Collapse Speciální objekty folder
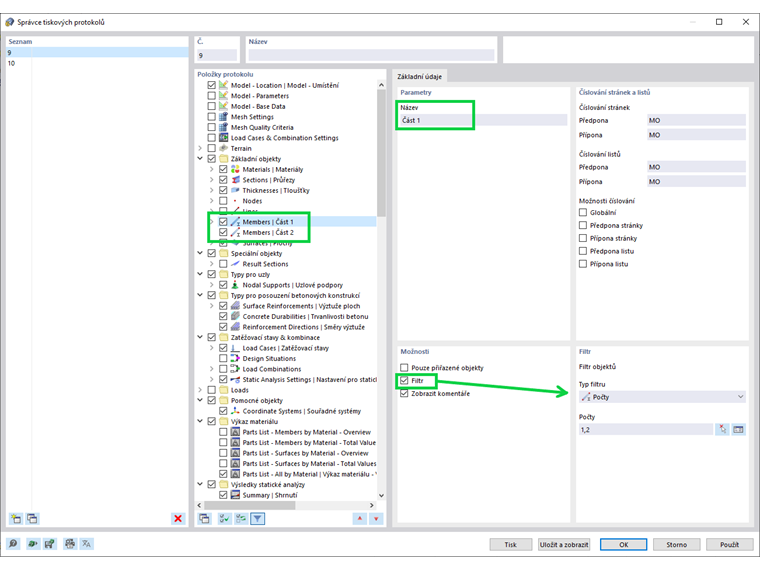Image resolution: width=760 pixels, height=570 pixels. (200, 253)
